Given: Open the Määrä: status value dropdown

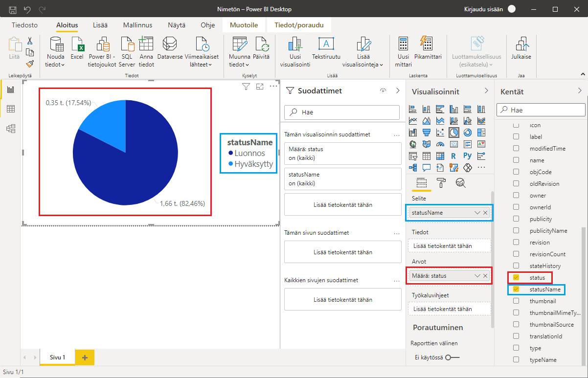Looking at the screenshot, I should 477,276.
